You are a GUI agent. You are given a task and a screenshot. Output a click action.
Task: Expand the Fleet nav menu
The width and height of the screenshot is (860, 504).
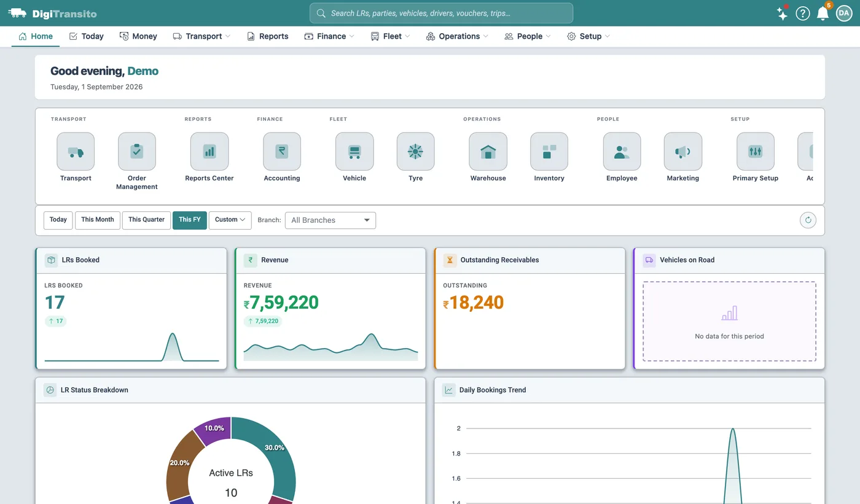pyautogui.click(x=390, y=36)
